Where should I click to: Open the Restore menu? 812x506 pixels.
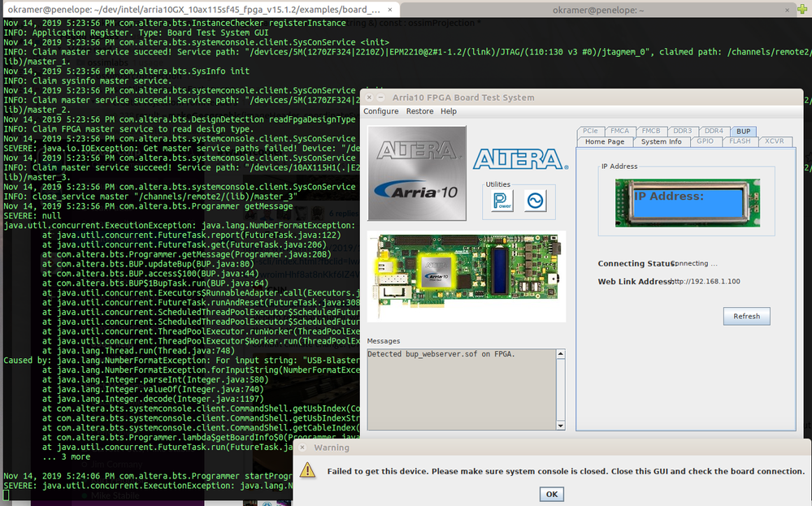(x=419, y=111)
